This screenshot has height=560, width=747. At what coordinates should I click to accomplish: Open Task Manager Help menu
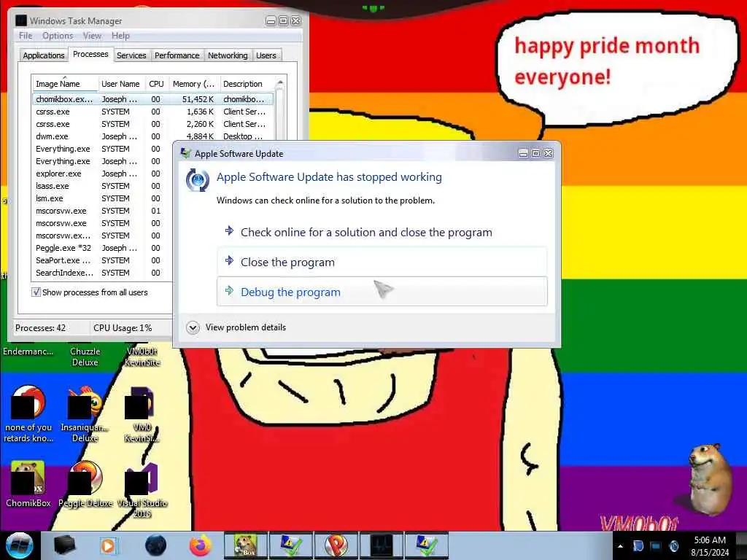[x=120, y=36]
